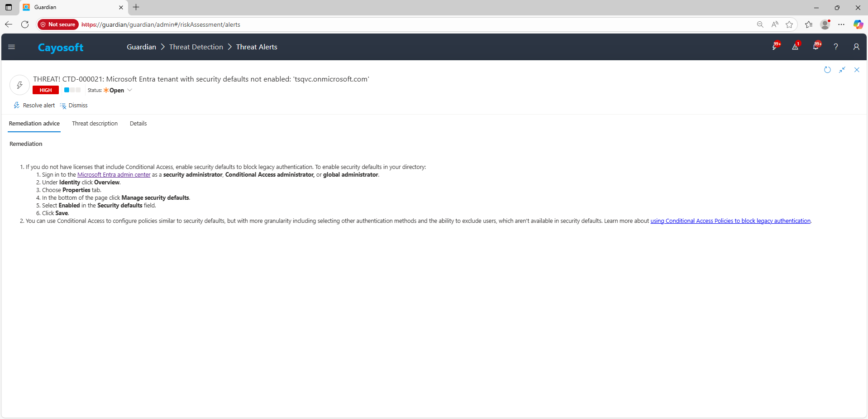The height and width of the screenshot is (419, 868).
Task: Close the threat alert details panel
Action: [857, 70]
